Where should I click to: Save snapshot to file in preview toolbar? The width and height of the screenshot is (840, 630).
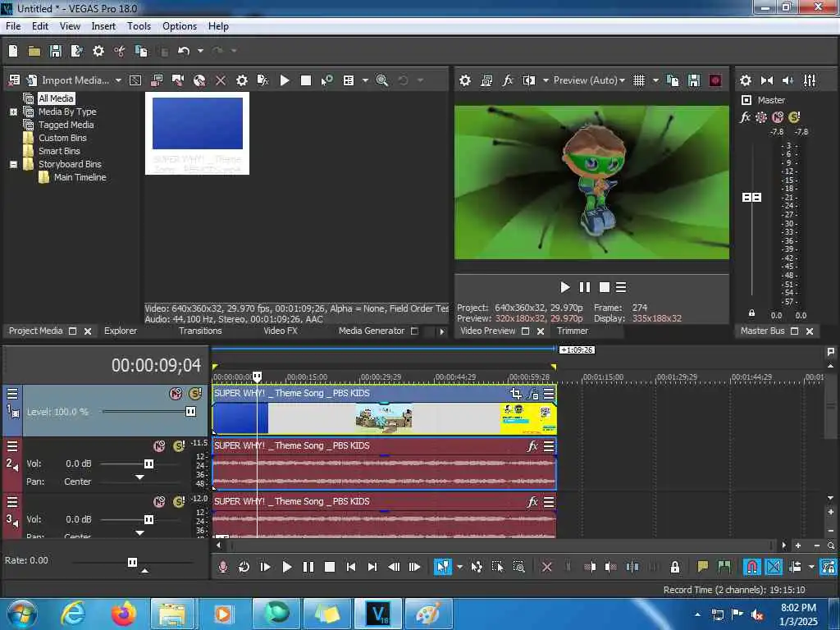click(694, 80)
